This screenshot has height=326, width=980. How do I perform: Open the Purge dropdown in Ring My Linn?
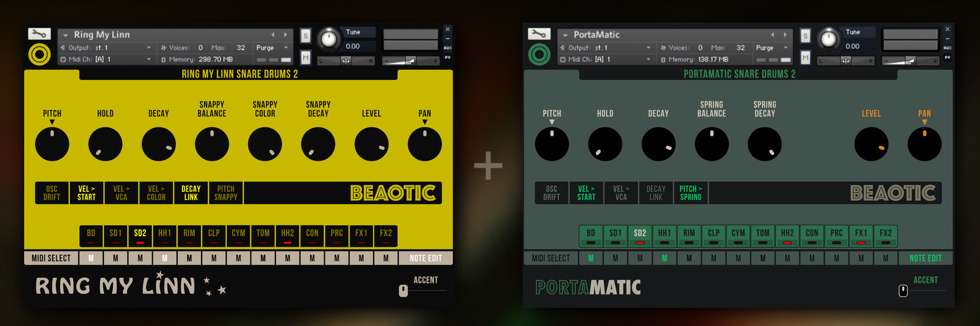coord(272,48)
